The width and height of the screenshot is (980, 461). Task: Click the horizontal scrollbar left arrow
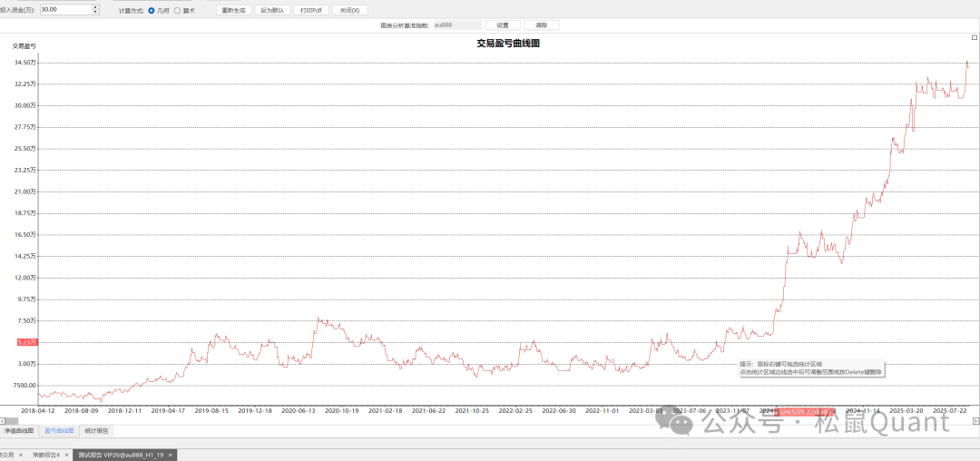3,421
